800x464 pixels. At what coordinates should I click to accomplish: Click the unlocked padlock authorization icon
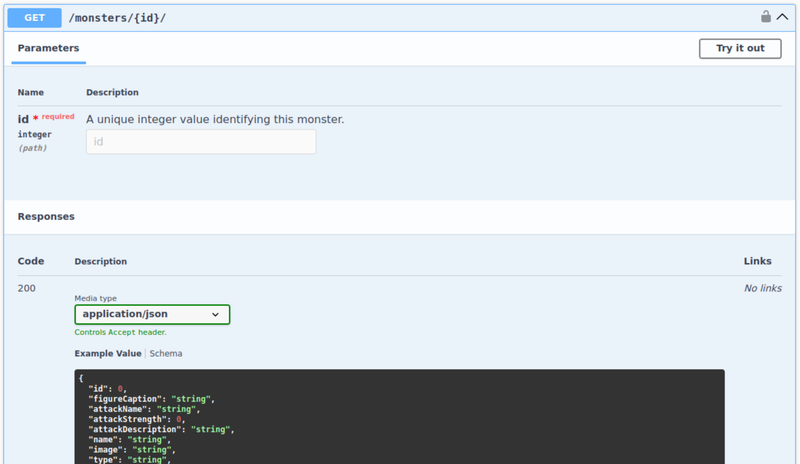766,17
